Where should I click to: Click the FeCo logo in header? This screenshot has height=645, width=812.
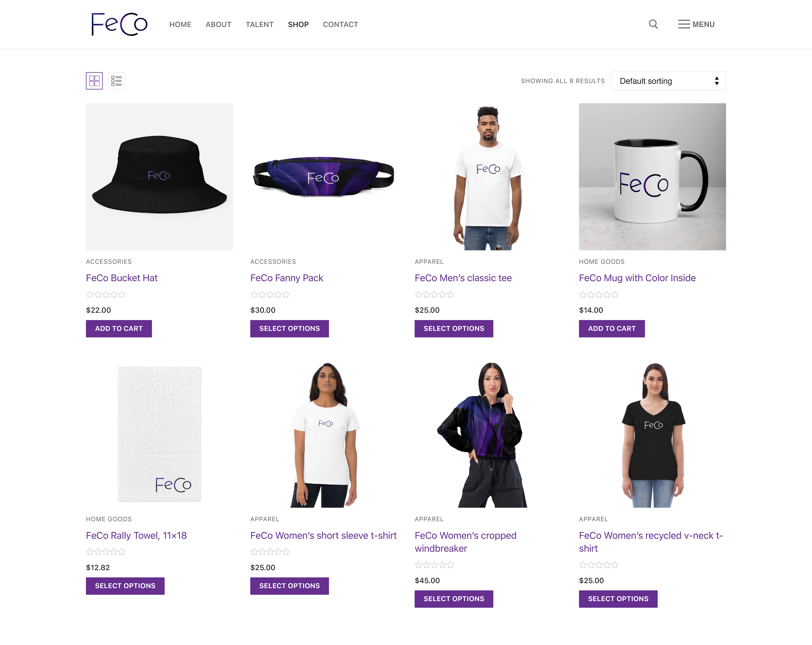(x=119, y=25)
